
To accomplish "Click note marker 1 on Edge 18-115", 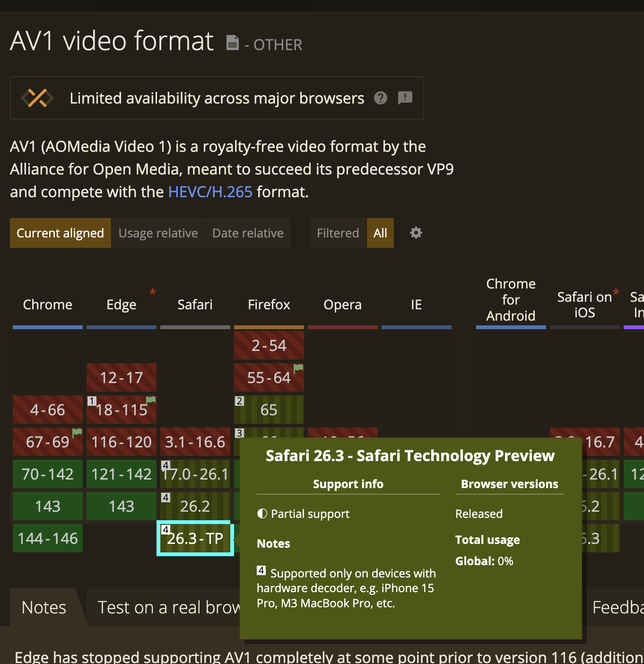I will coord(92,401).
